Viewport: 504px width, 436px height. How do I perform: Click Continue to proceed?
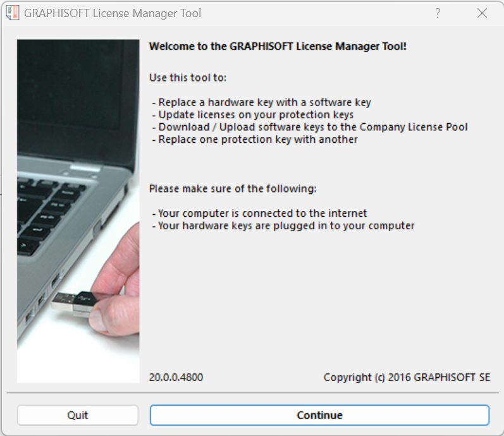tap(319, 415)
